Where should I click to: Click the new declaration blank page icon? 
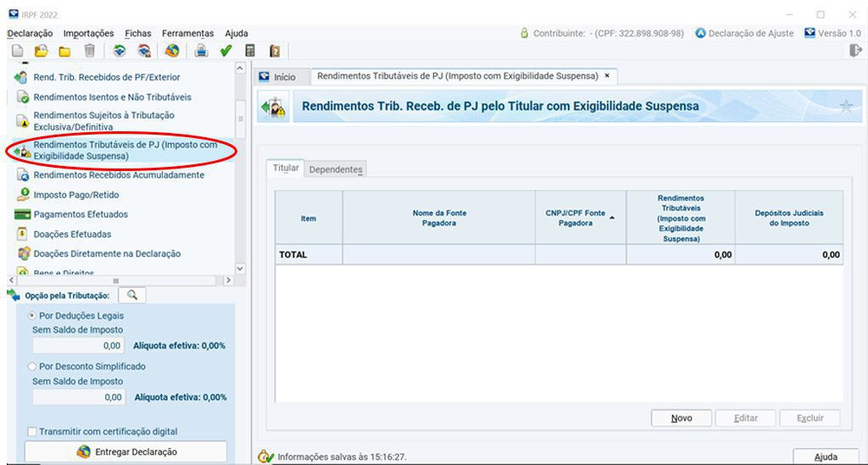(x=18, y=52)
